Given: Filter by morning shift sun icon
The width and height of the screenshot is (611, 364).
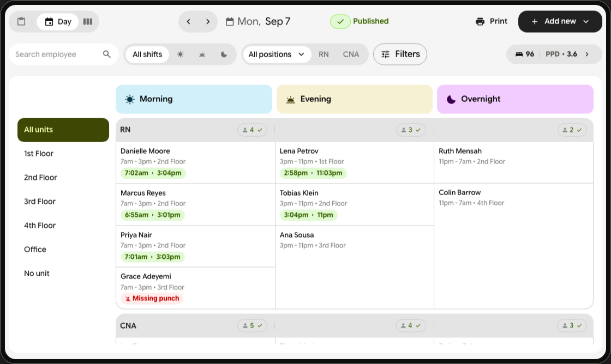Looking at the screenshot, I should 180,54.
